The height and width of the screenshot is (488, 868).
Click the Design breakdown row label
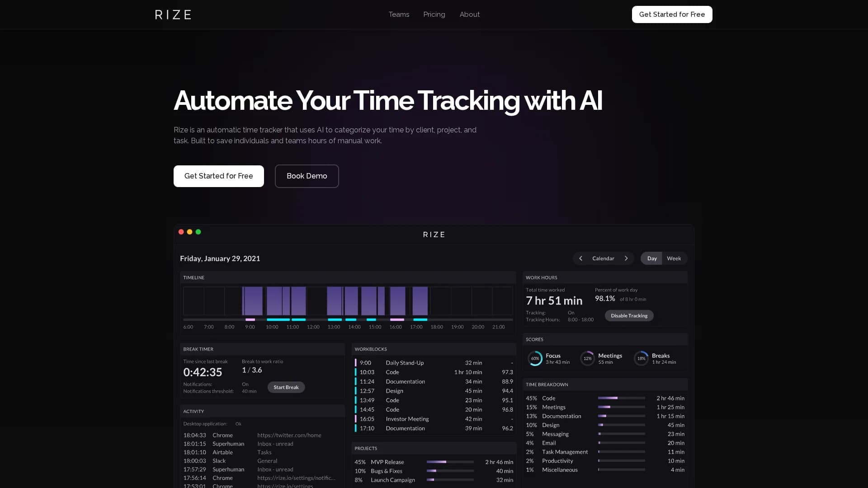pos(551,425)
